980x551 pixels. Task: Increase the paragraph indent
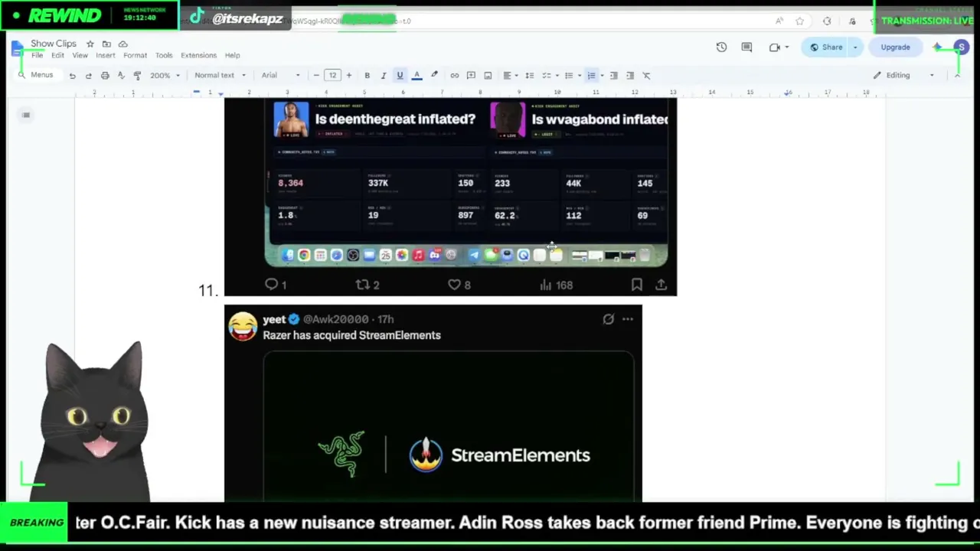pyautogui.click(x=630, y=76)
